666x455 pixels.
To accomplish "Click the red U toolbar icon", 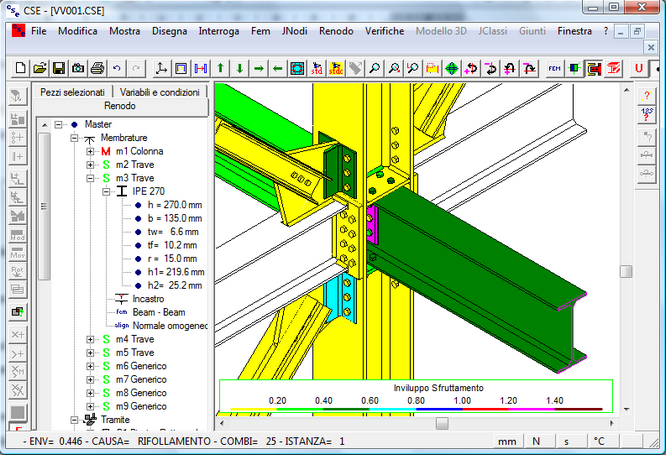I will [638, 68].
